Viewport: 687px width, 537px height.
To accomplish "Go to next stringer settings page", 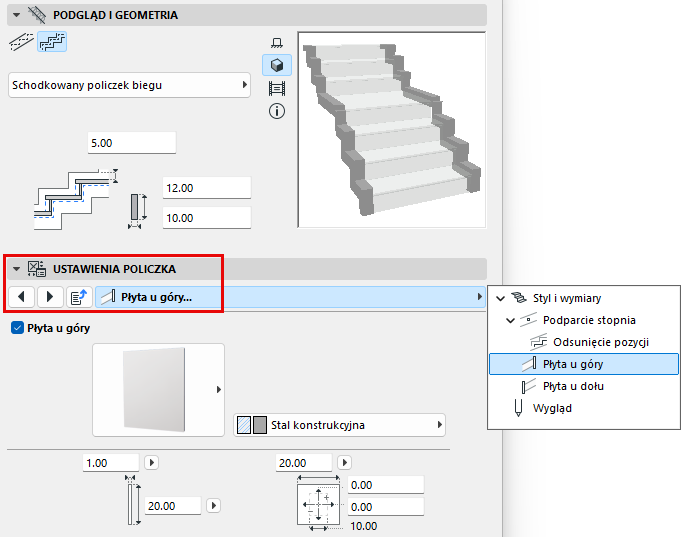I will 50,297.
